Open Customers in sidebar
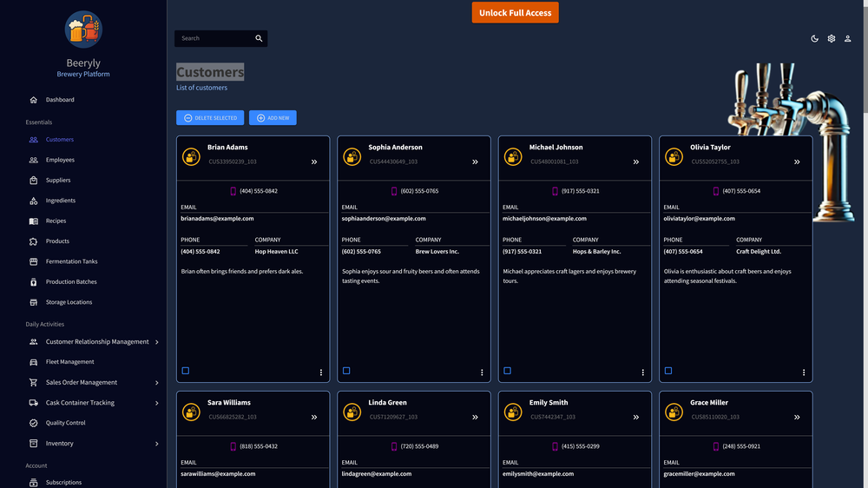The width and height of the screenshot is (868, 488). tap(60, 140)
